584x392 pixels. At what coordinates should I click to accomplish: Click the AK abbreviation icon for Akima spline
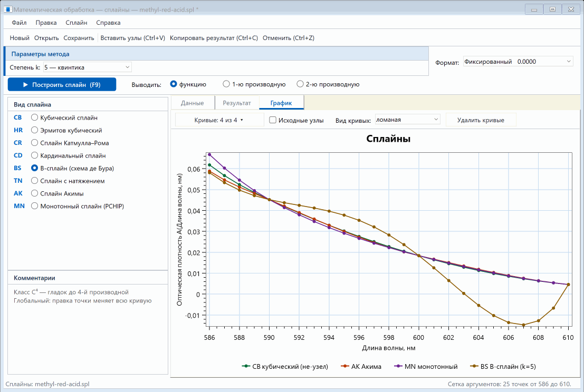(x=18, y=193)
